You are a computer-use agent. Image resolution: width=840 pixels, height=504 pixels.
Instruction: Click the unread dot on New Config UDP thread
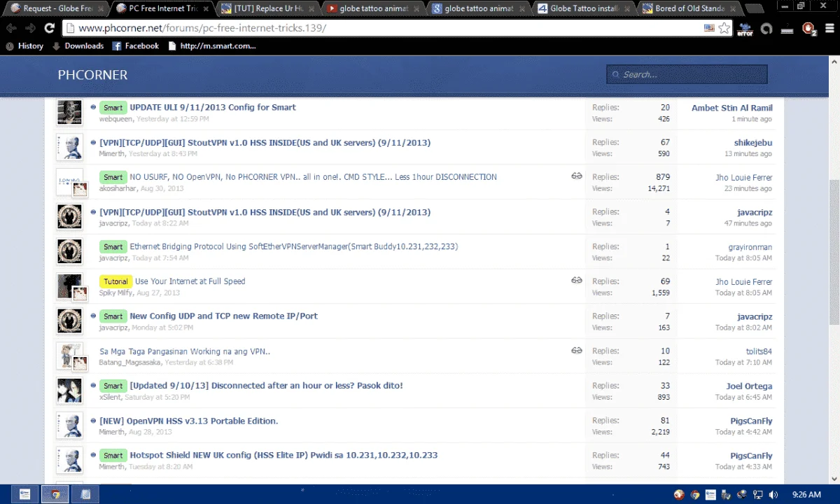click(x=93, y=316)
